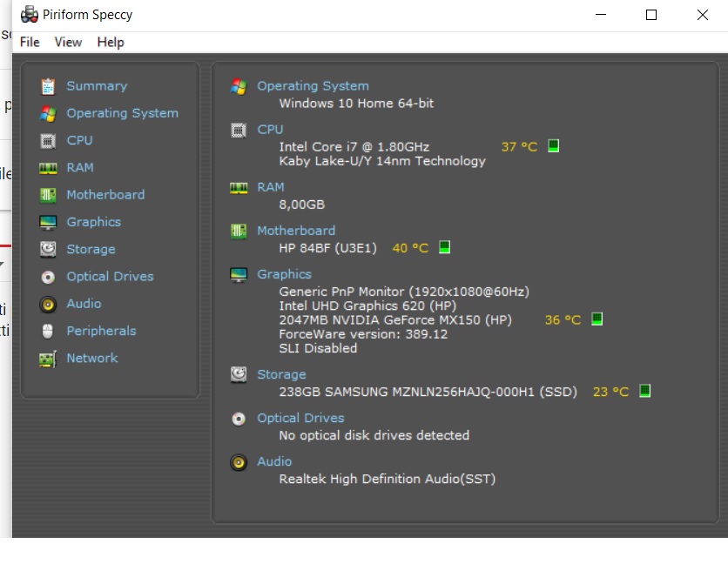The height and width of the screenshot is (564, 728).
Task: Click the RAM icon in summary pane
Action: click(x=239, y=188)
